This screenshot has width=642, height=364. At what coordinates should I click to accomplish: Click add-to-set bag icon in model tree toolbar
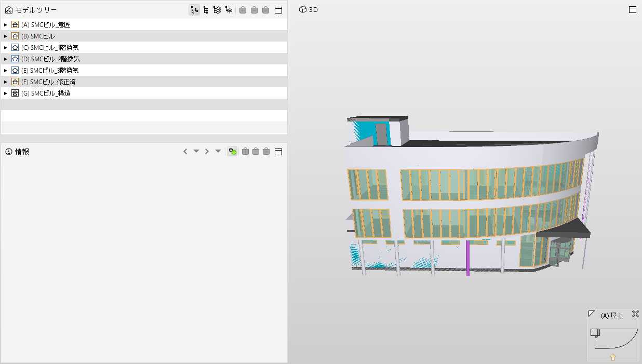243,10
